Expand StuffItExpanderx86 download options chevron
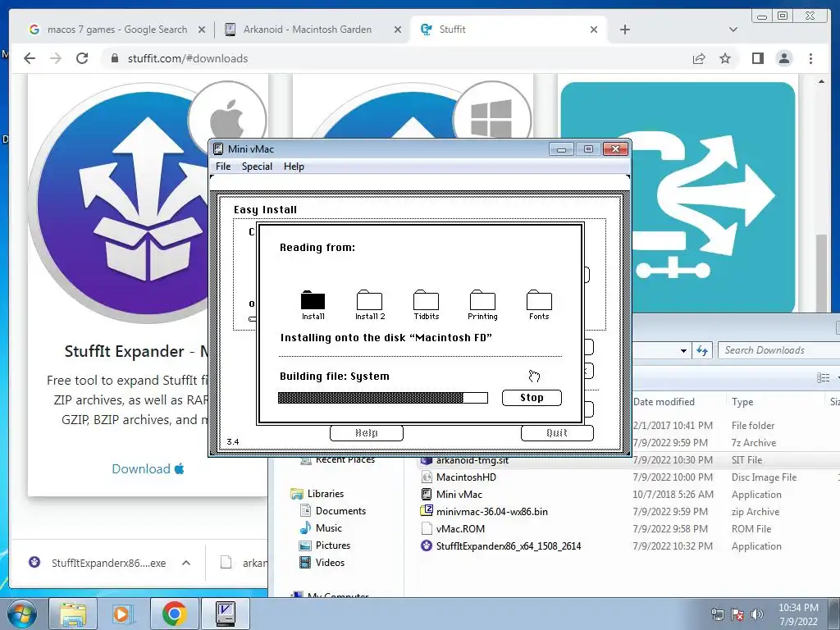The width and height of the screenshot is (840, 630). click(x=186, y=563)
